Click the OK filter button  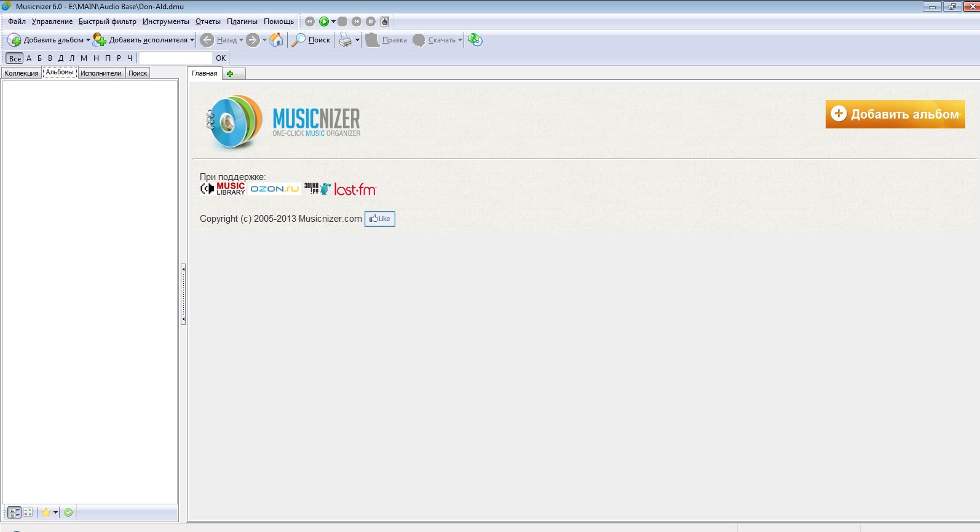click(221, 58)
